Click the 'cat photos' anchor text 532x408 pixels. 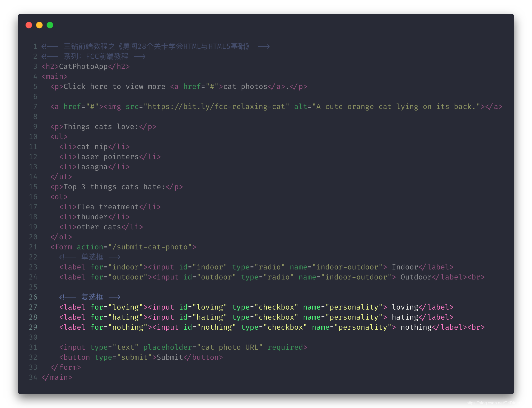click(x=245, y=87)
